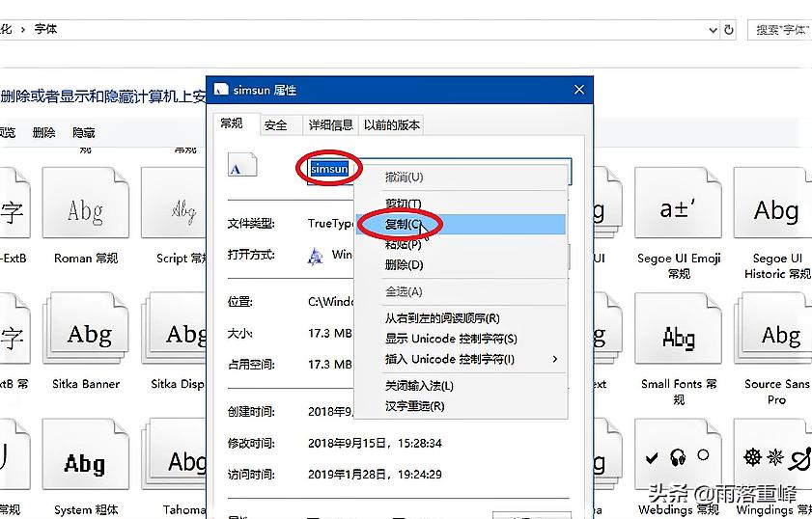Click the Windows font viewer icon
Image resolution: width=812 pixels, height=519 pixels.
[x=315, y=256]
